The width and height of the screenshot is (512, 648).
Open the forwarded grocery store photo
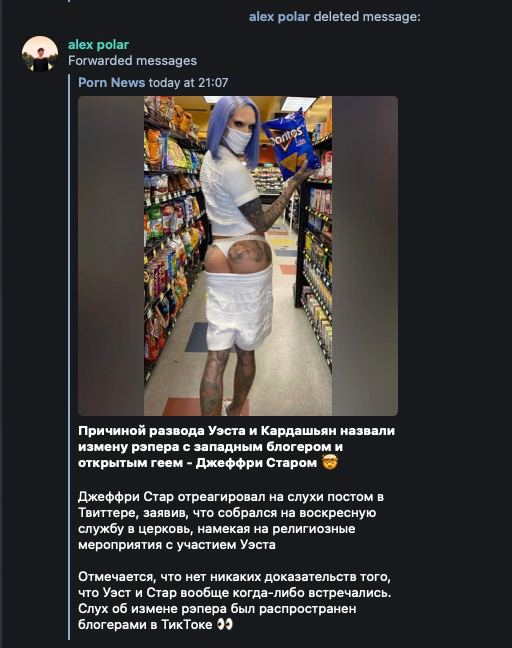[238, 256]
